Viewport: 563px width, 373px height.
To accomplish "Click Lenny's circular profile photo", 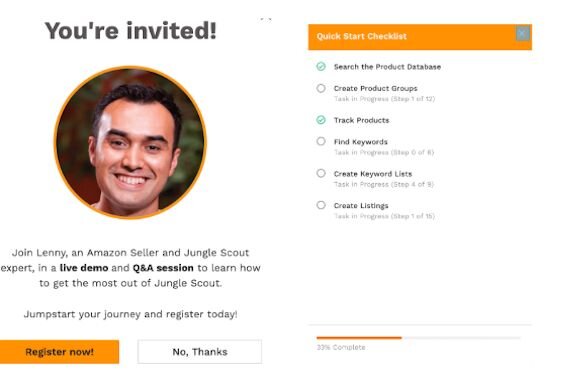I will click(130, 142).
